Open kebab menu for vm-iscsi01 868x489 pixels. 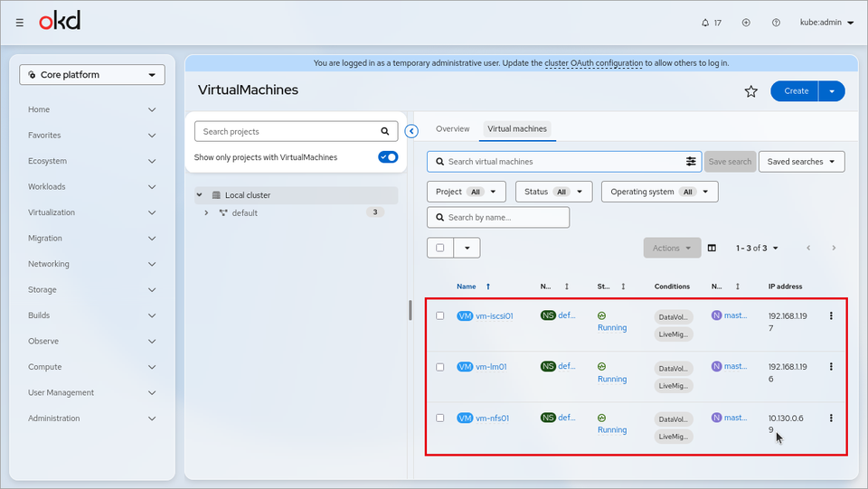click(x=831, y=315)
